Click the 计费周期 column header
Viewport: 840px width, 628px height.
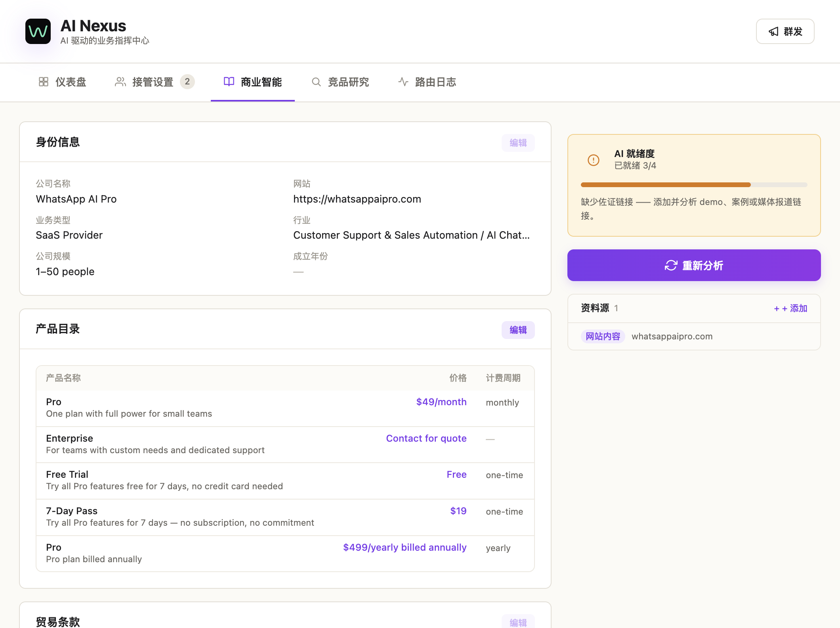point(503,378)
